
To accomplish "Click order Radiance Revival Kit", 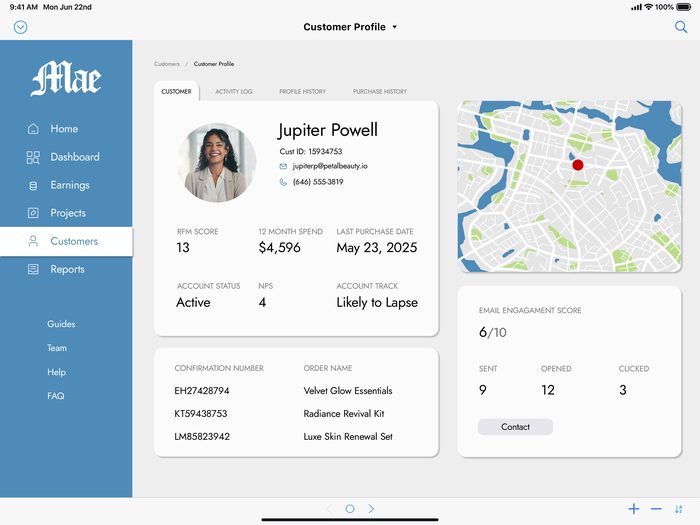I will [x=344, y=413].
